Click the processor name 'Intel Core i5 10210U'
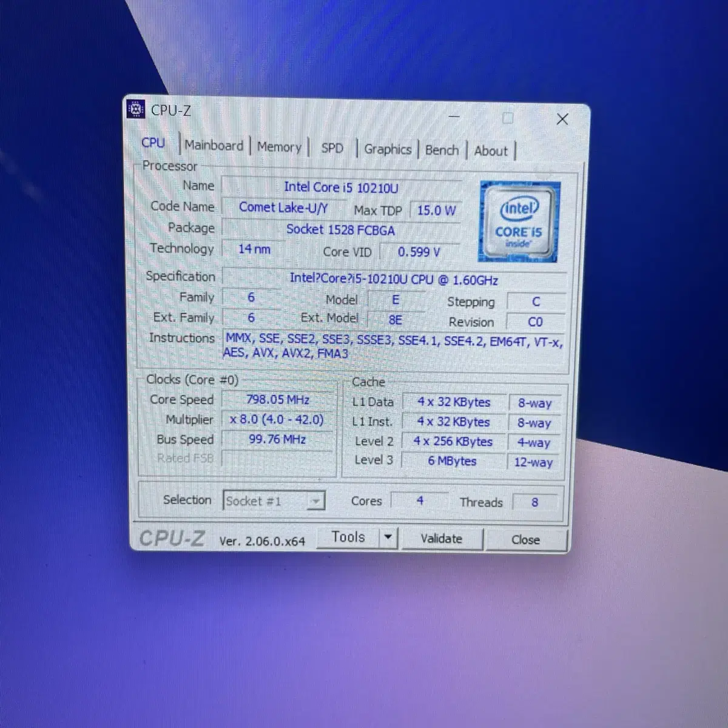 [342, 187]
